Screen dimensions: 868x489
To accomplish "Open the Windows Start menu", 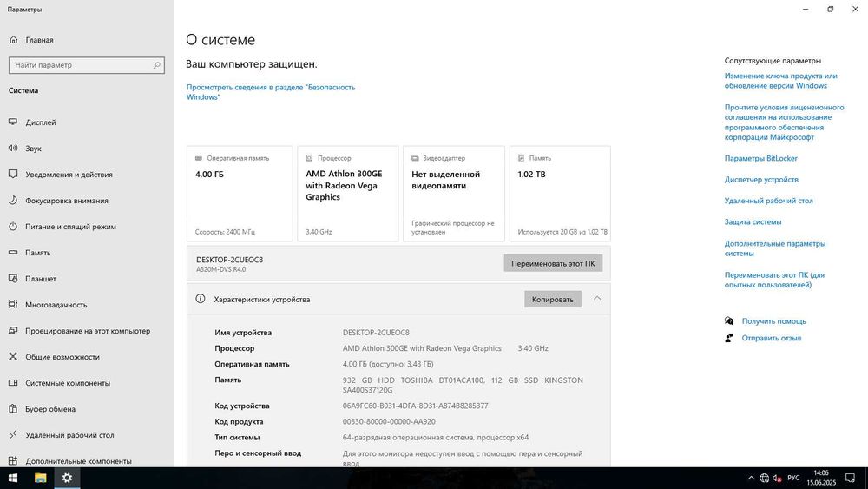I will (13, 478).
